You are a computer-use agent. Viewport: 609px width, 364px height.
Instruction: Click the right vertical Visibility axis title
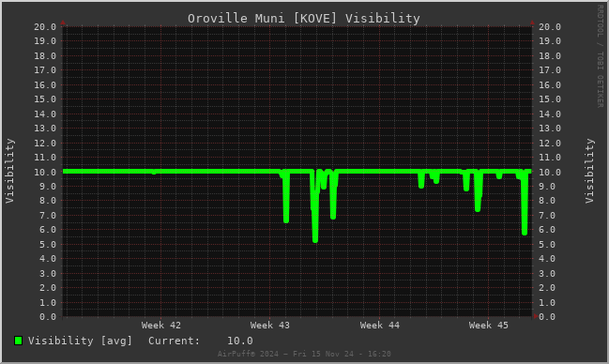click(589, 171)
